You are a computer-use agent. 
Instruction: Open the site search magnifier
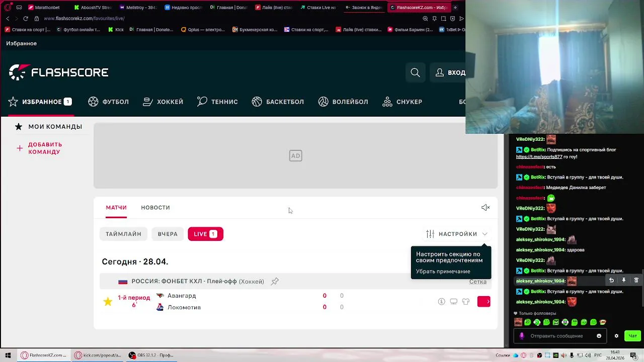pyautogui.click(x=415, y=72)
